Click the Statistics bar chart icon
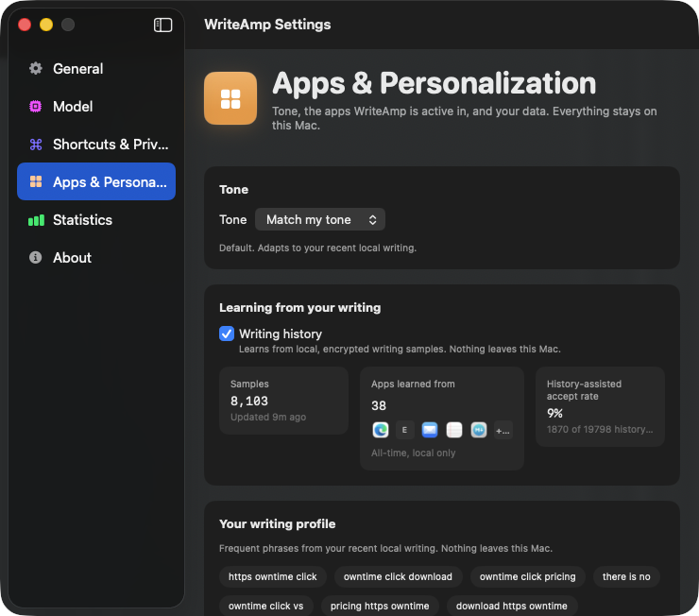This screenshot has width=699, height=616. tap(36, 220)
